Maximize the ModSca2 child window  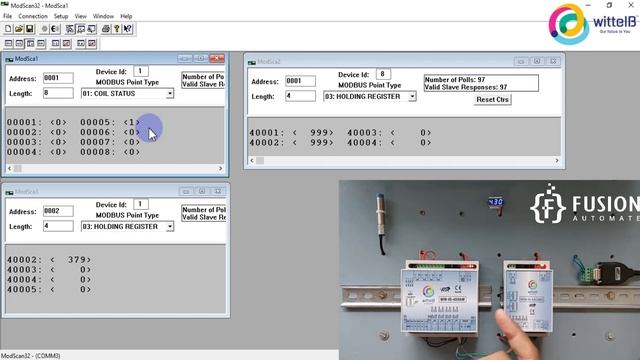click(537, 61)
